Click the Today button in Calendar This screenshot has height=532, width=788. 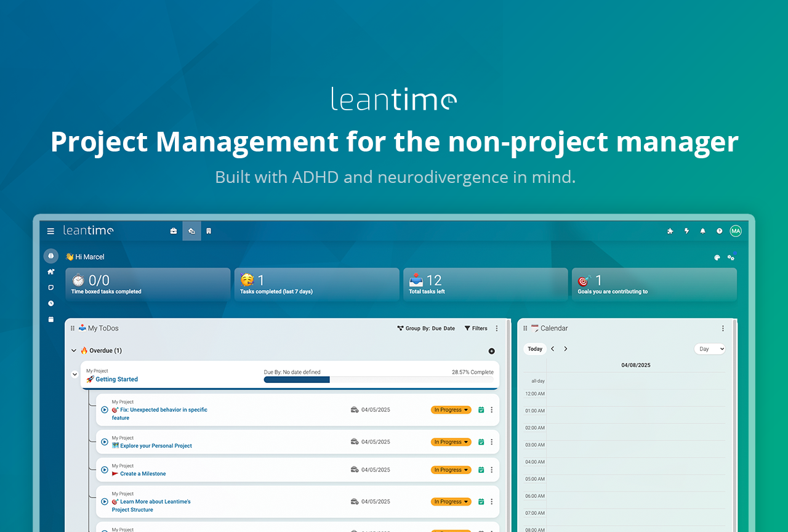coord(535,349)
